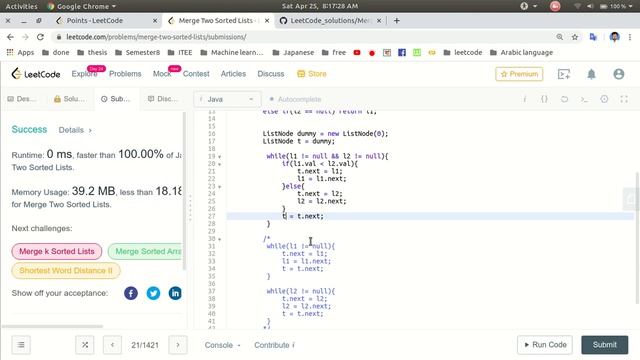640x360 pixels.
Task: Open the Facebook bookmark icon
Action: (402, 52)
